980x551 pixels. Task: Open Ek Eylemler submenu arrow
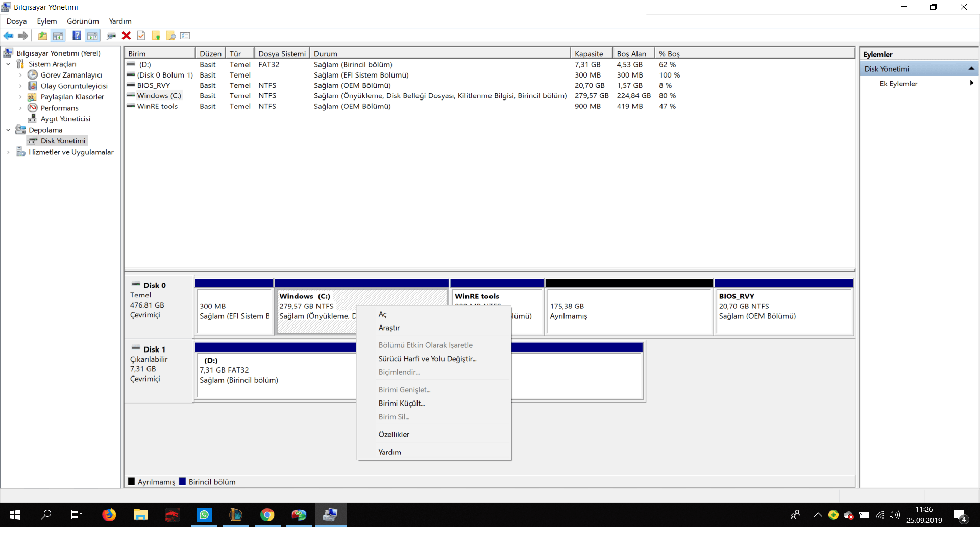(971, 83)
